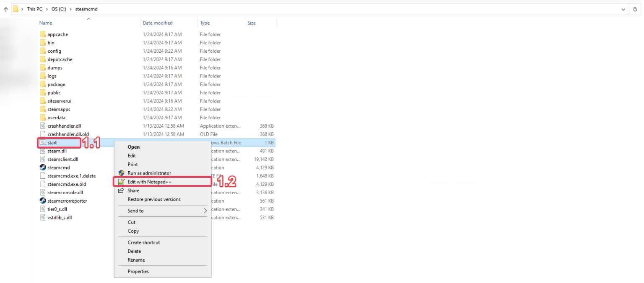Select Create shortcut for the start file

[x=144, y=242]
